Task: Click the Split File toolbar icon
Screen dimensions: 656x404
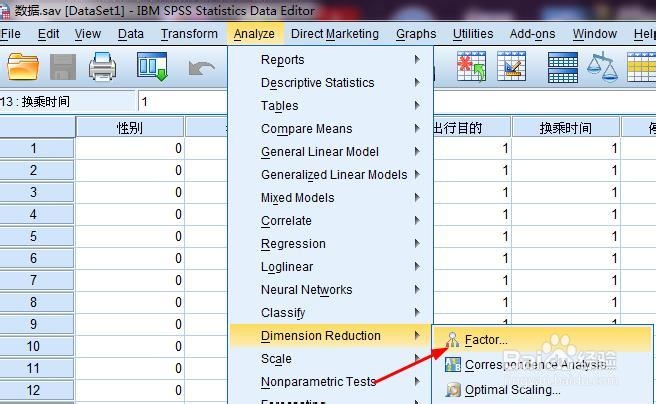Action: tap(563, 67)
